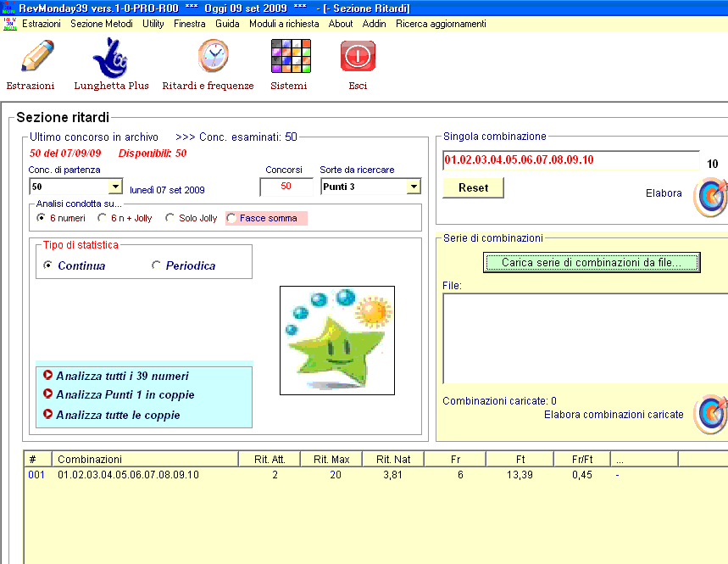Click the red arrow beside Analizza tutti i 39 numeri
Screen dimensions: 728x564
click(x=47, y=375)
